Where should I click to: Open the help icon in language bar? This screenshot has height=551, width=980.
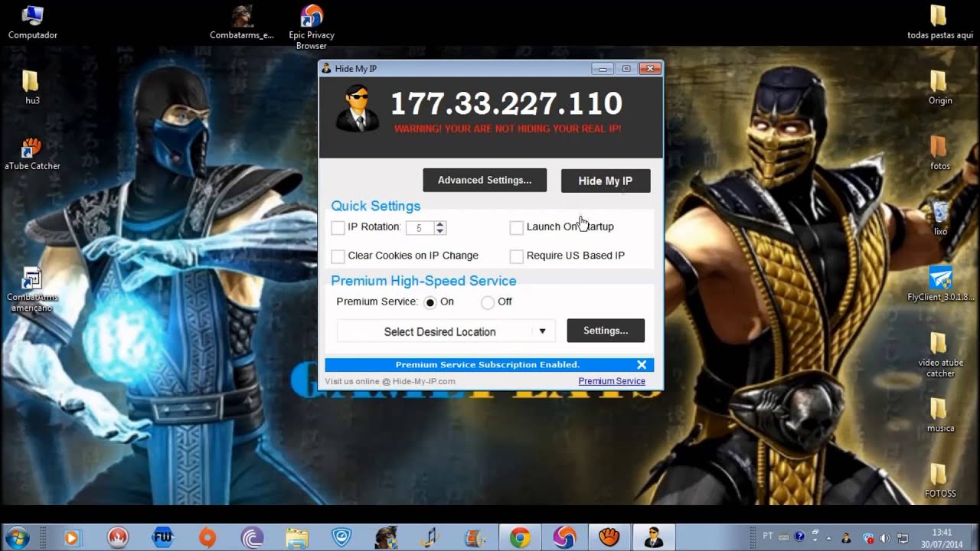(x=799, y=536)
